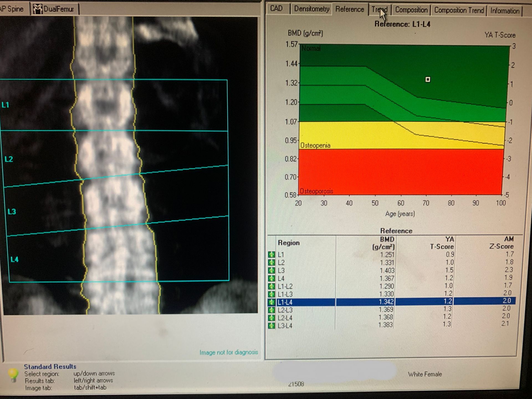Switch to the Composition Trend tab
This screenshot has height=399, width=532.
459,10
